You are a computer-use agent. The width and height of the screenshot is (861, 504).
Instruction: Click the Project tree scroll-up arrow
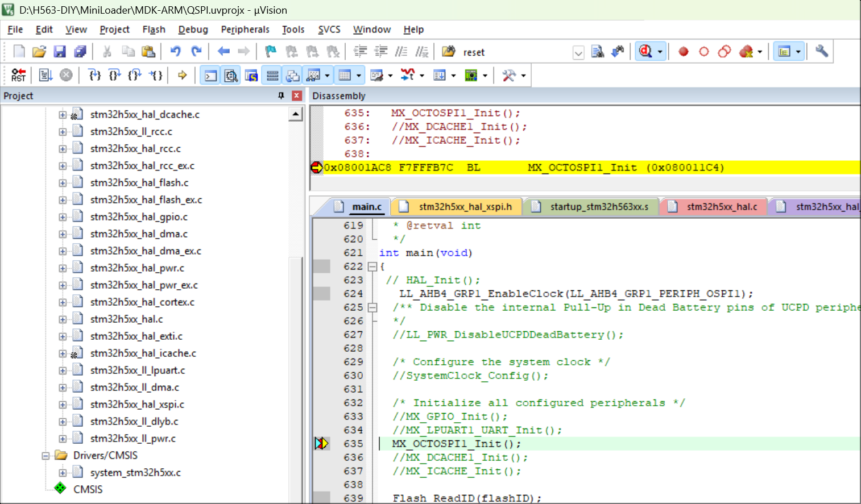click(296, 114)
